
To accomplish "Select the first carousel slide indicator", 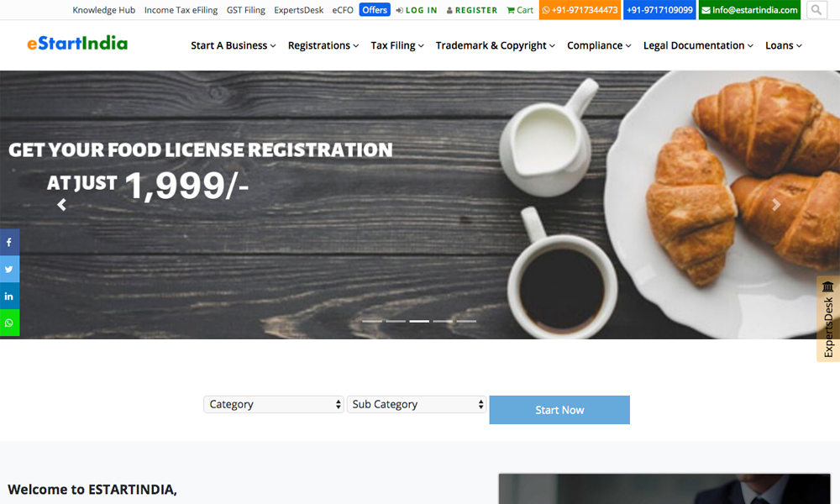I will click(372, 322).
